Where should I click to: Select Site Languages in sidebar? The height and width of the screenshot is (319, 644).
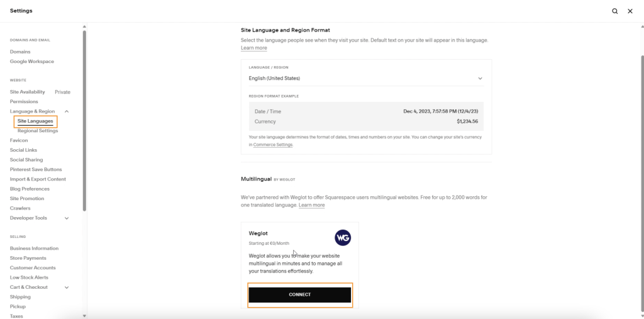(x=35, y=121)
